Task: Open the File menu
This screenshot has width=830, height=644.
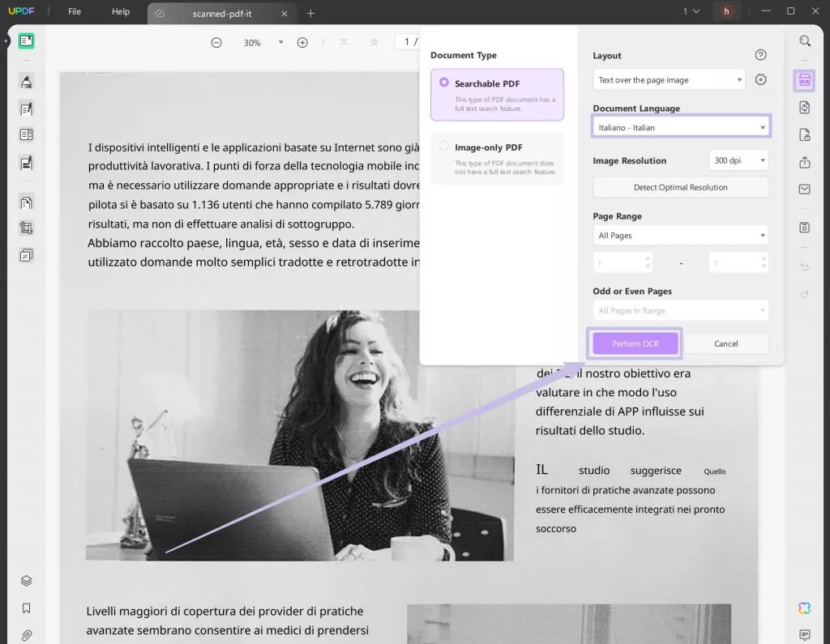Action: (x=74, y=11)
